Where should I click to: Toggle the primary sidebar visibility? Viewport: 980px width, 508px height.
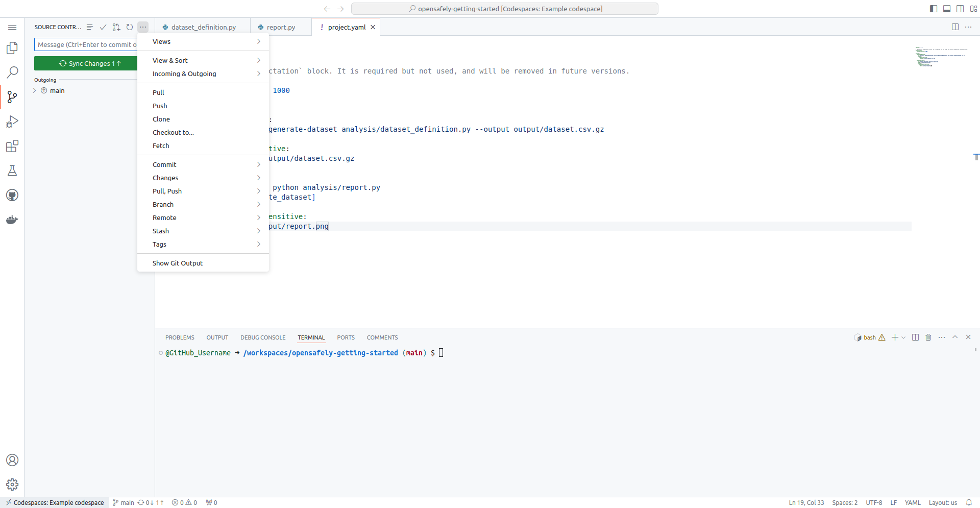933,8
